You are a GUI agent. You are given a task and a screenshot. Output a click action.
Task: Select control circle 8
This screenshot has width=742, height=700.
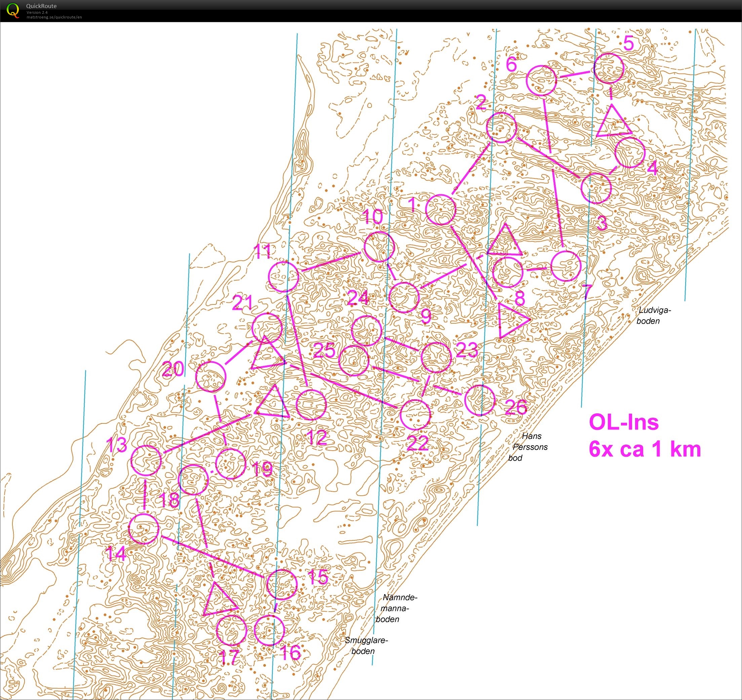click(x=507, y=272)
